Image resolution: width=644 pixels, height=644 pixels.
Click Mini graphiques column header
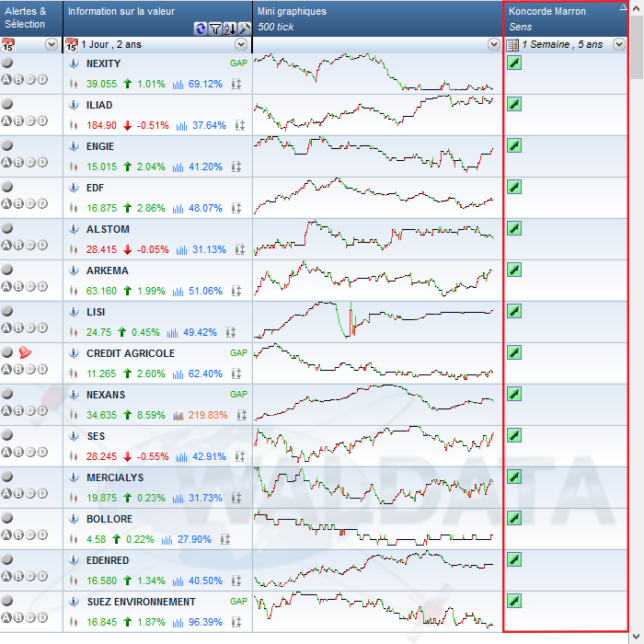(x=377, y=18)
